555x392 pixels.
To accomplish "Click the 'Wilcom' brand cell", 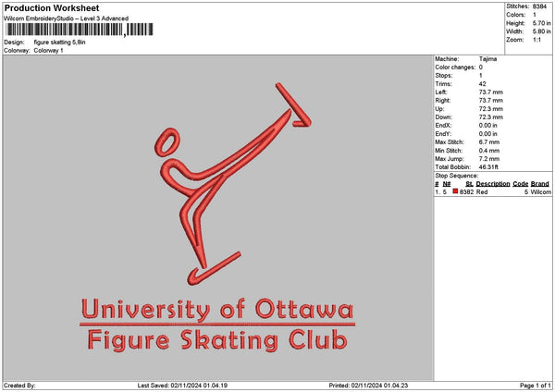I will click(540, 192).
